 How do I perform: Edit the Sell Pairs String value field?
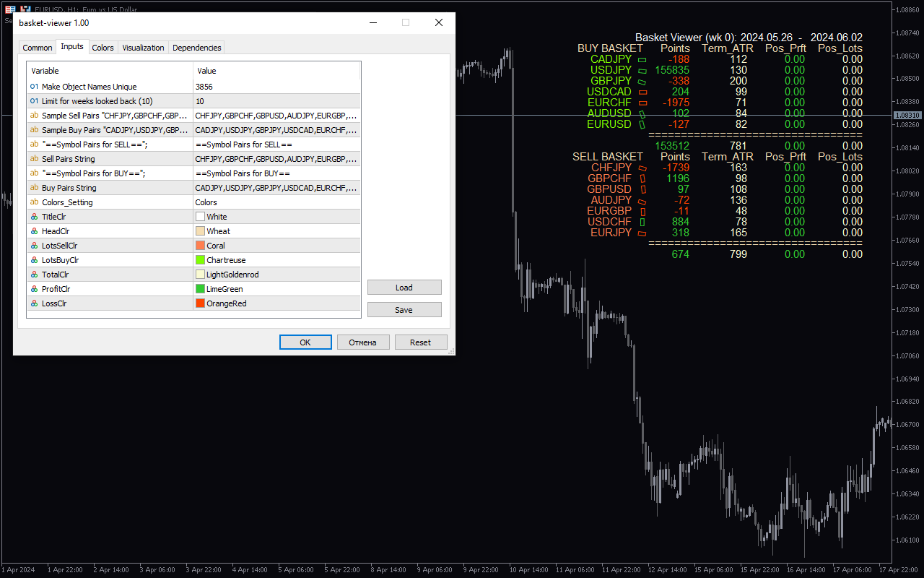coord(276,159)
